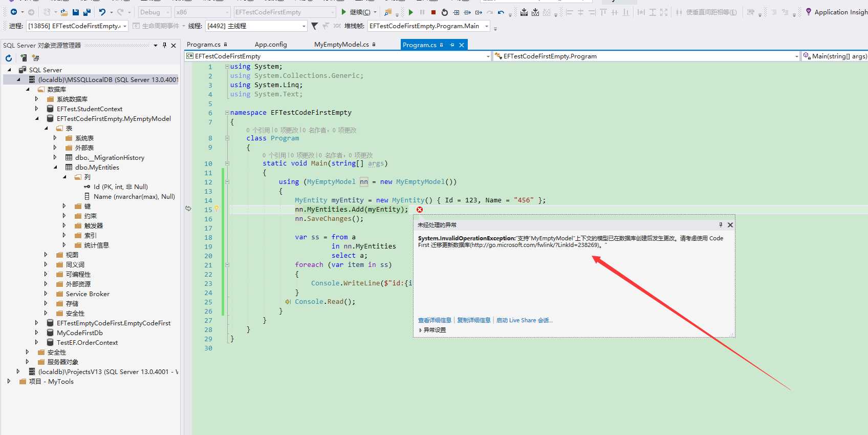This screenshot has width=868, height=435.
Task: Pin the exception popup window
Action: click(721, 225)
